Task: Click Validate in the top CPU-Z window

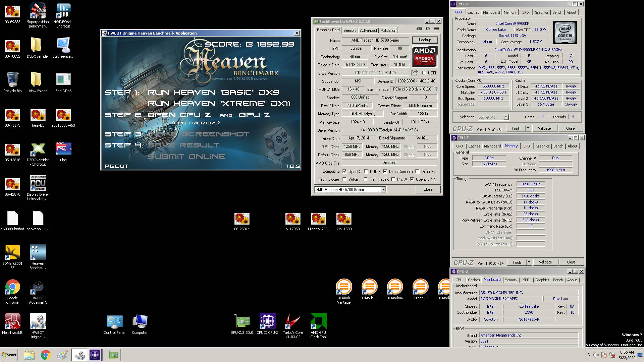Action: click(544, 128)
